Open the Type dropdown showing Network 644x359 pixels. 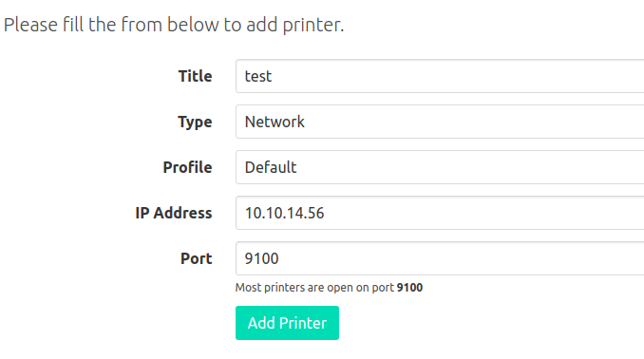pos(440,122)
